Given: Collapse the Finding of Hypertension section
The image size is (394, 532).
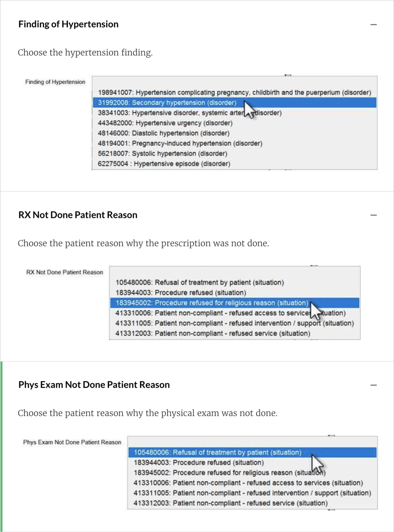Looking at the screenshot, I should 373,25.
